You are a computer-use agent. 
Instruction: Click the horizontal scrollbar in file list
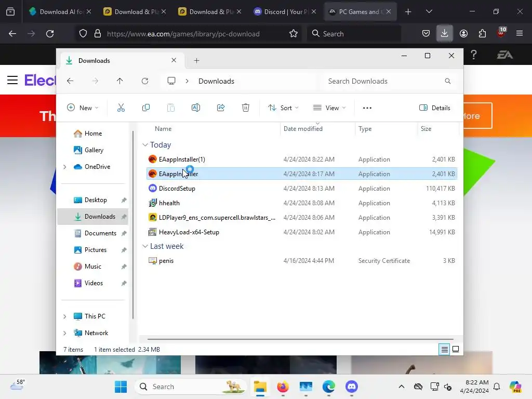pos(300,339)
